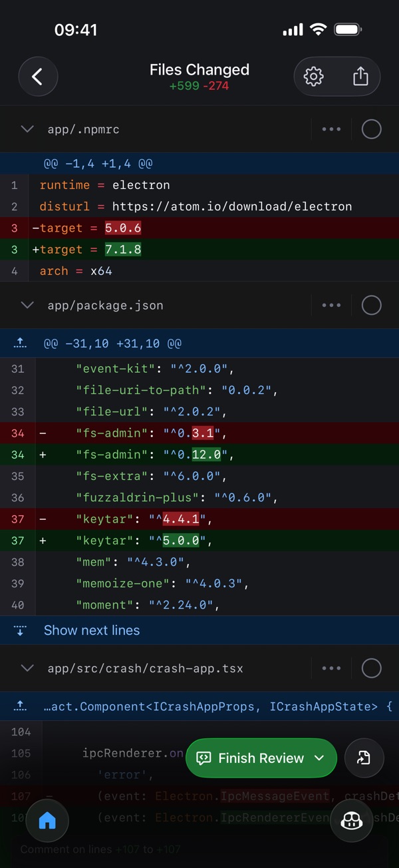This screenshot has height=868, width=399.
Task: Tap the battery icon in status bar
Action: pos(347,30)
